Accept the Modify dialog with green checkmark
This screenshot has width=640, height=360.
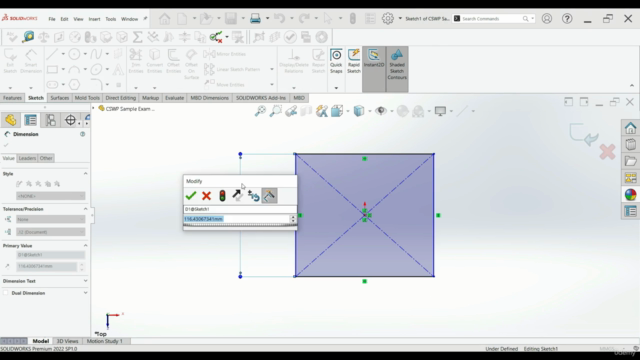pyautogui.click(x=191, y=196)
